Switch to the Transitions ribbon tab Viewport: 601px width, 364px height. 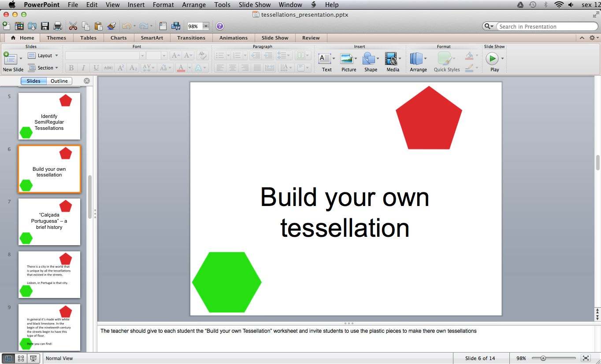click(x=191, y=38)
